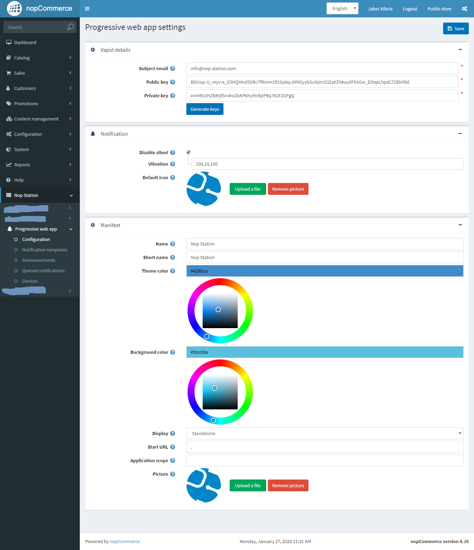Viewport: 474px width, 550px height.
Task: Expand the Customers menu chevron
Action: pos(70,88)
